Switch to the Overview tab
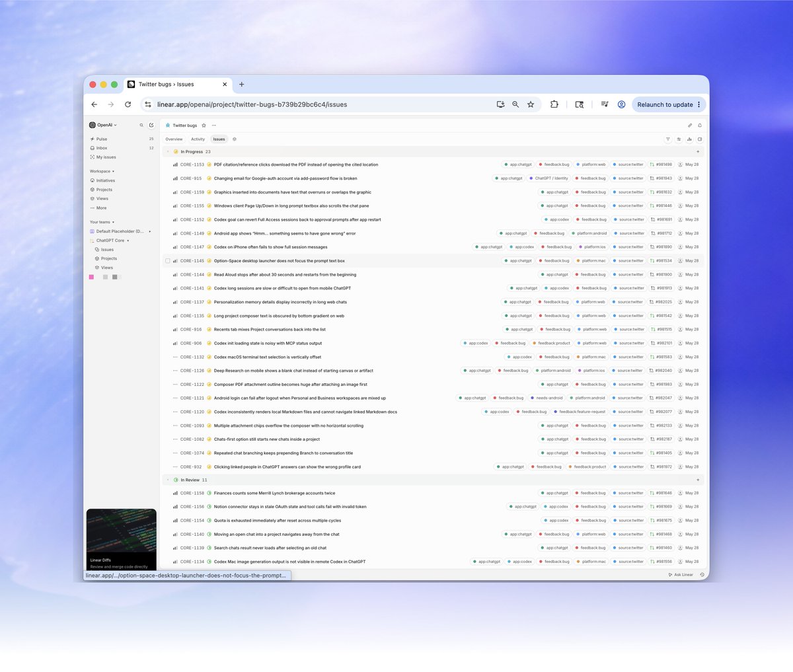 pyautogui.click(x=174, y=139)
